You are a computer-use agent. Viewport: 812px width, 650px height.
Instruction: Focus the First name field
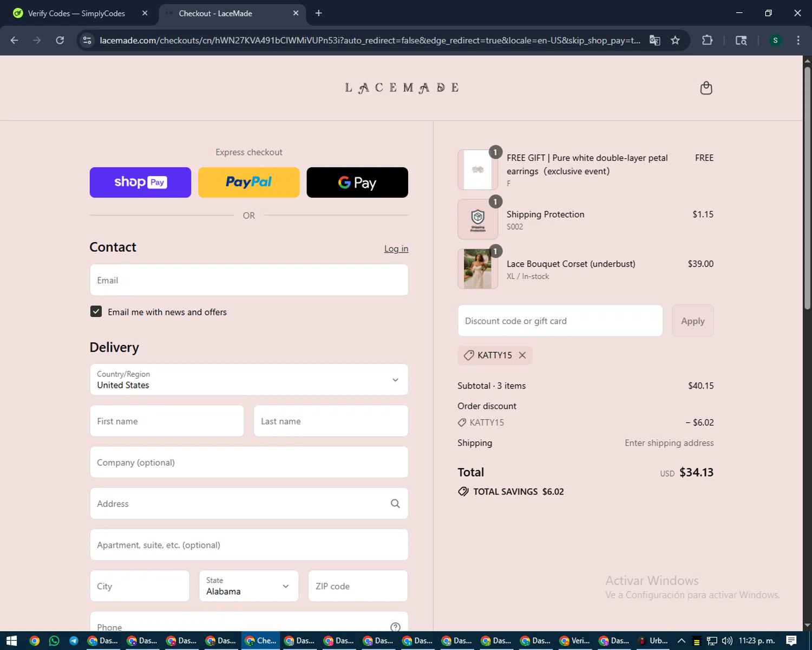167,421
